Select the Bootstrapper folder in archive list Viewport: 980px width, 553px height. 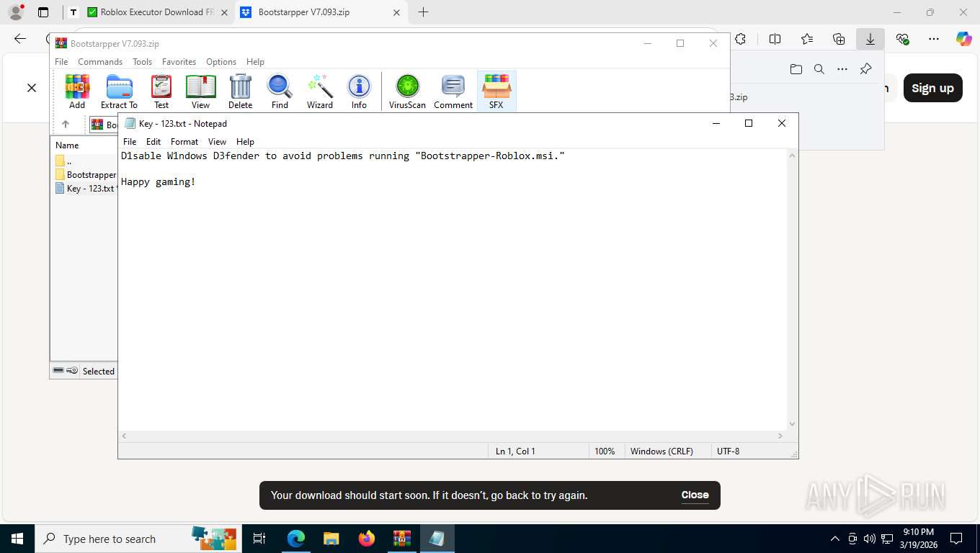[x=86, y=174]
